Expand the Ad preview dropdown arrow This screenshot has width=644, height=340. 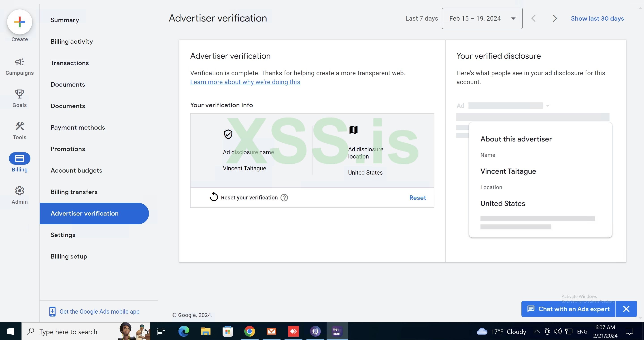pos(548,106)
